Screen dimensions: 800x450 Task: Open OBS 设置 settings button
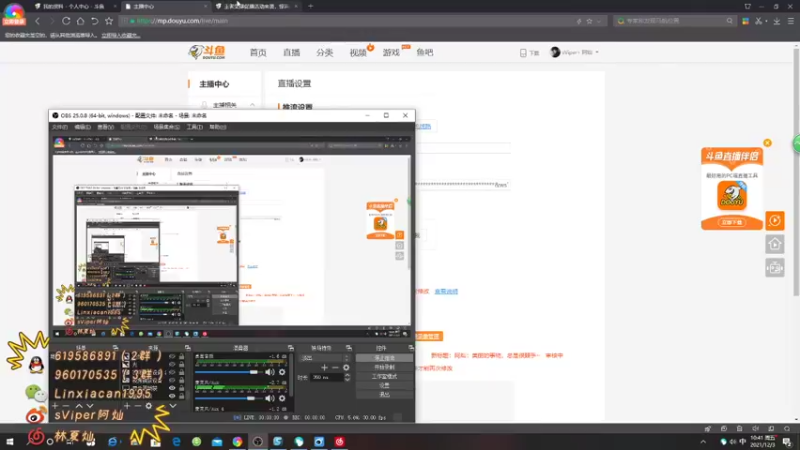click(384, 386)
